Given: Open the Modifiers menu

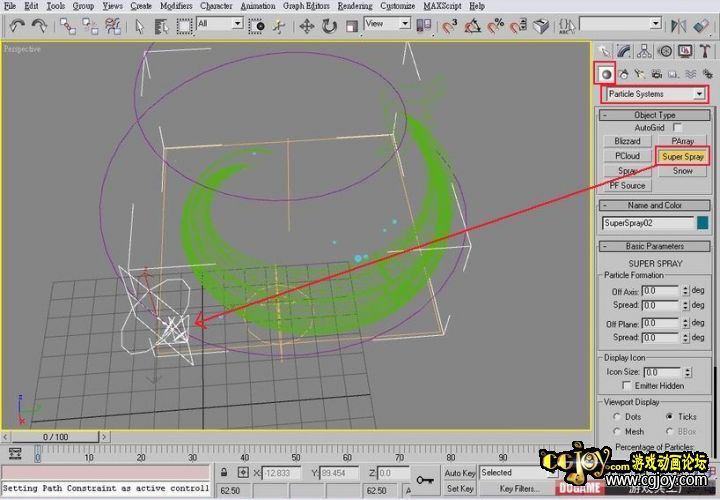Looking at the screenshot, I should coord(176,6).
